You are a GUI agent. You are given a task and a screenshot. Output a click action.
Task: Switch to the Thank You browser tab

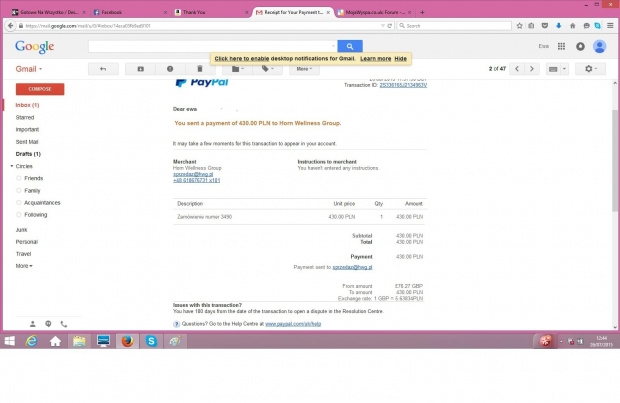[x=210, y=12]
